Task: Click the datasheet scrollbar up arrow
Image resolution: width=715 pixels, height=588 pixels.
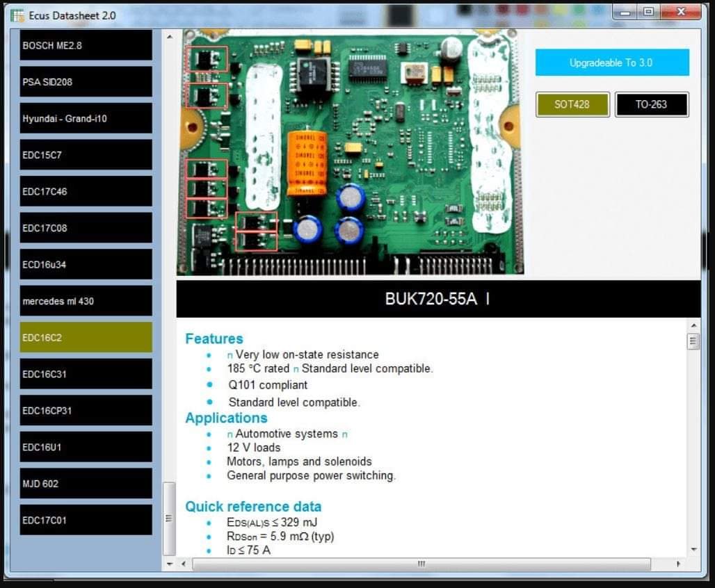Action: pos(693,325)
